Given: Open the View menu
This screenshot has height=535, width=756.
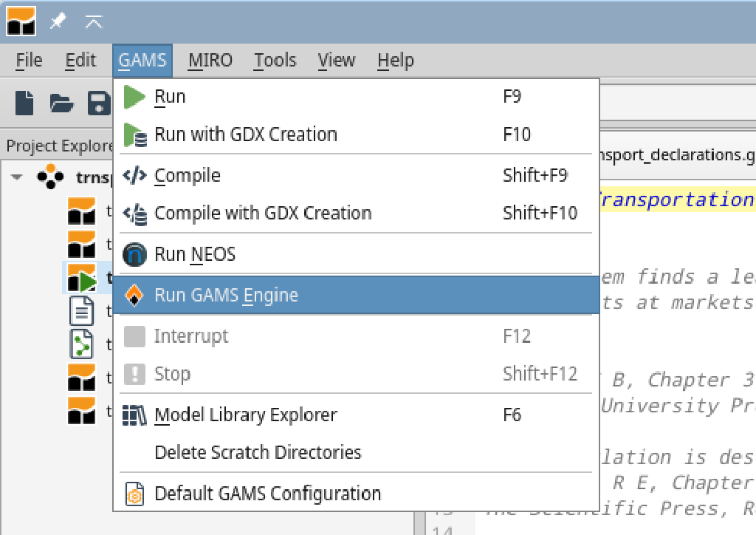Looking at the screenshot, I should [x=337, y=61].
